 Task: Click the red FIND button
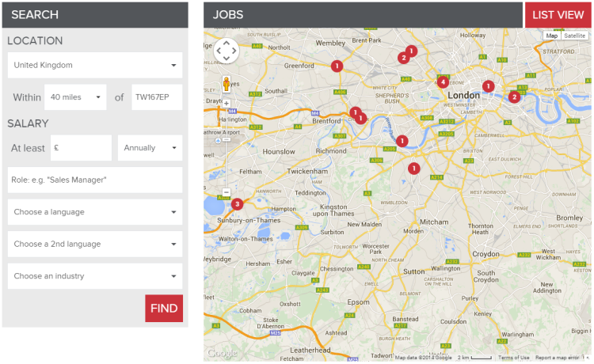pos(164,309)
